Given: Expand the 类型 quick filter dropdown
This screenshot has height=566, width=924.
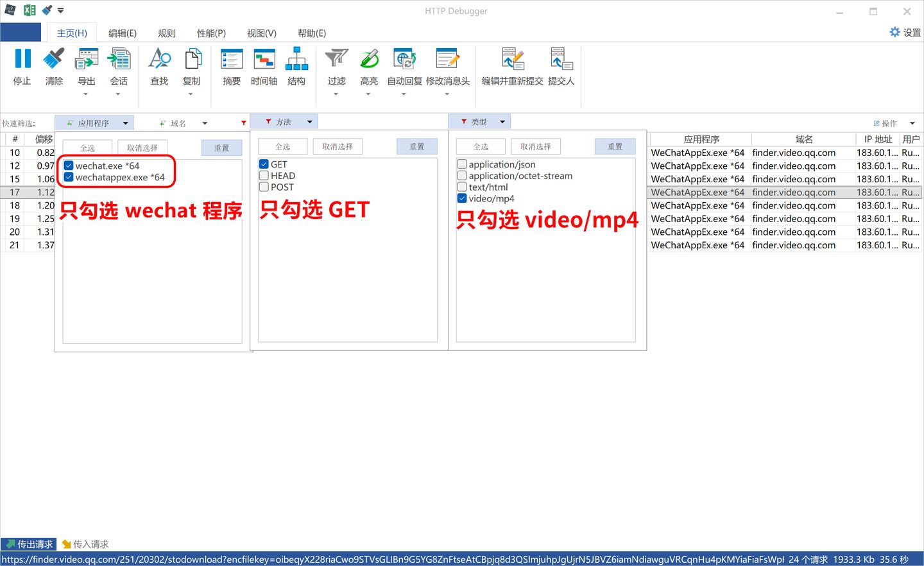Looking at the screenshot, I should click(502, 122).
